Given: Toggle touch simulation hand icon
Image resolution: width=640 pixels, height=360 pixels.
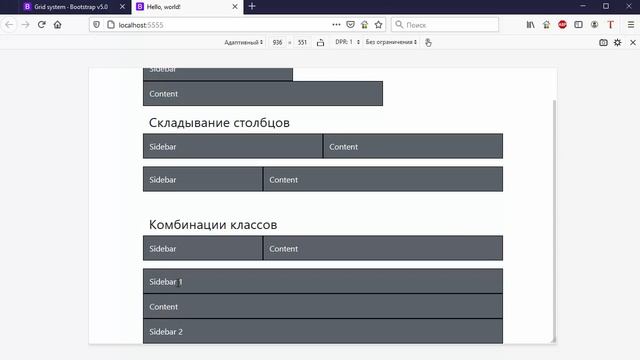Looking at the screenshot, I should (x=428, y=42).
